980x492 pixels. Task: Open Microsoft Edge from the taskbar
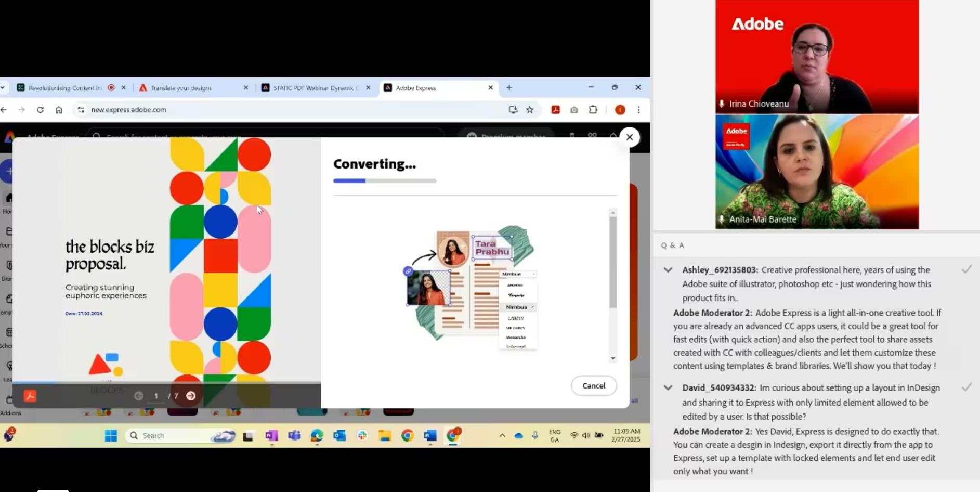pos(317,436)
